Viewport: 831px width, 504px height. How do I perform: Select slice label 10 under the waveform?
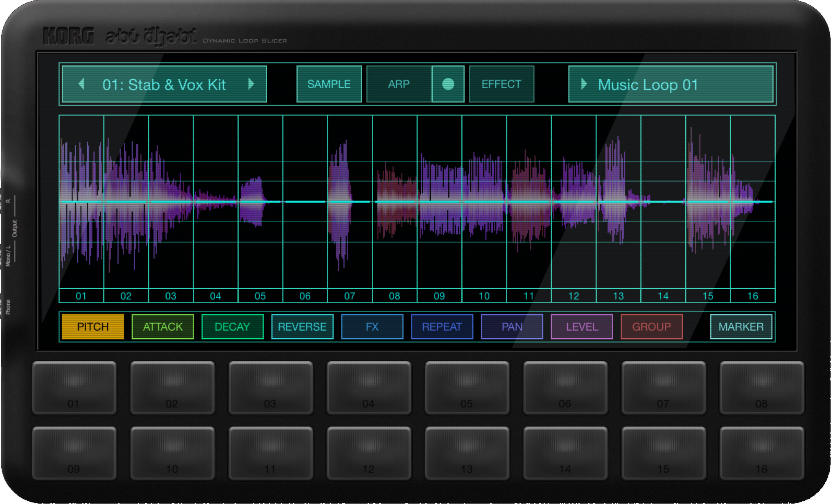(x=484, y=296)
